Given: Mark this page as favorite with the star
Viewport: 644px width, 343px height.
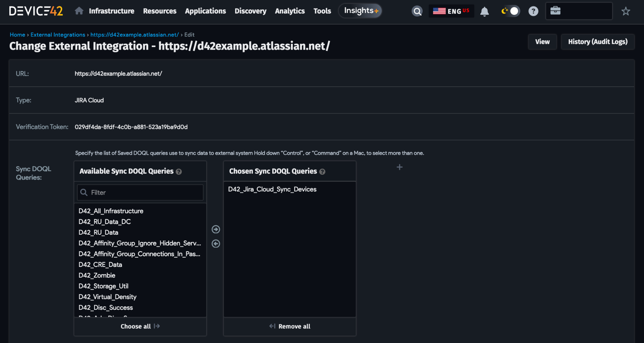Looking at the screenshot, I should pyautogui.click(x=626, y=11).
